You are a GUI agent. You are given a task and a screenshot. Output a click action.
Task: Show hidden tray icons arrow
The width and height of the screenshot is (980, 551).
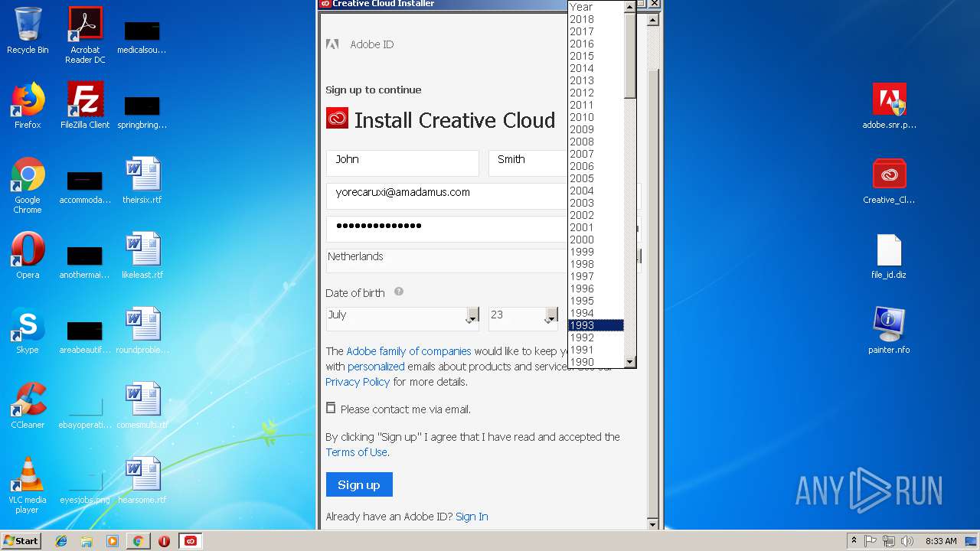coord(854,541)
